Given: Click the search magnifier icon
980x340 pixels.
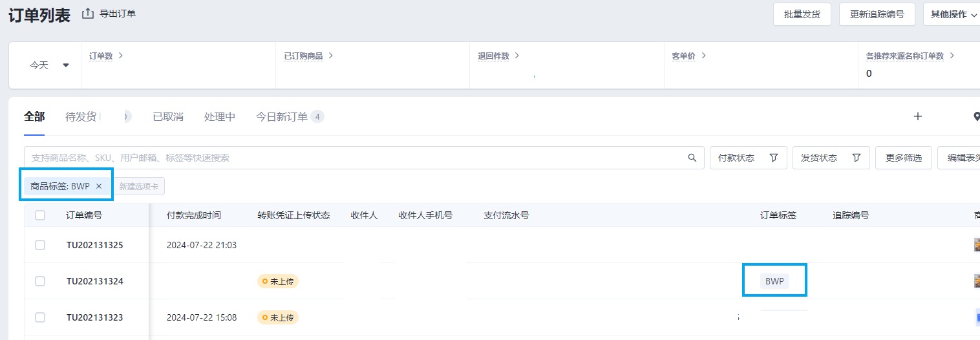Looking at the screenshot, I should 692,158.
